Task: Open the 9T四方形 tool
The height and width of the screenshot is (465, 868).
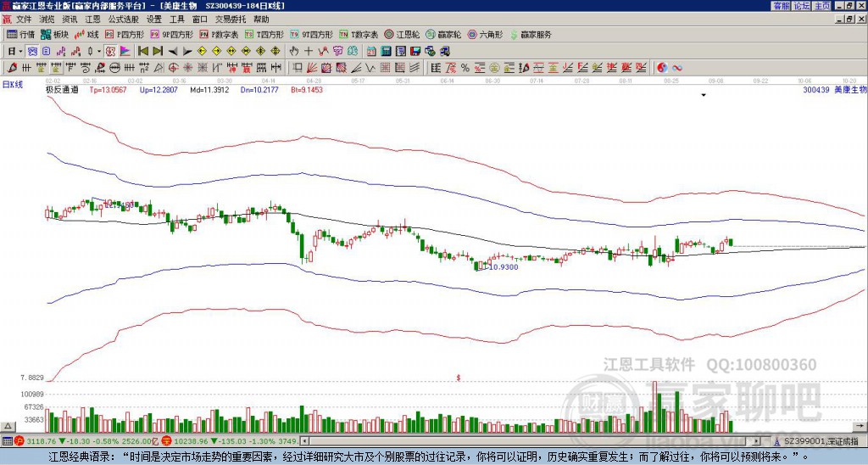Action: click(311, 34)
